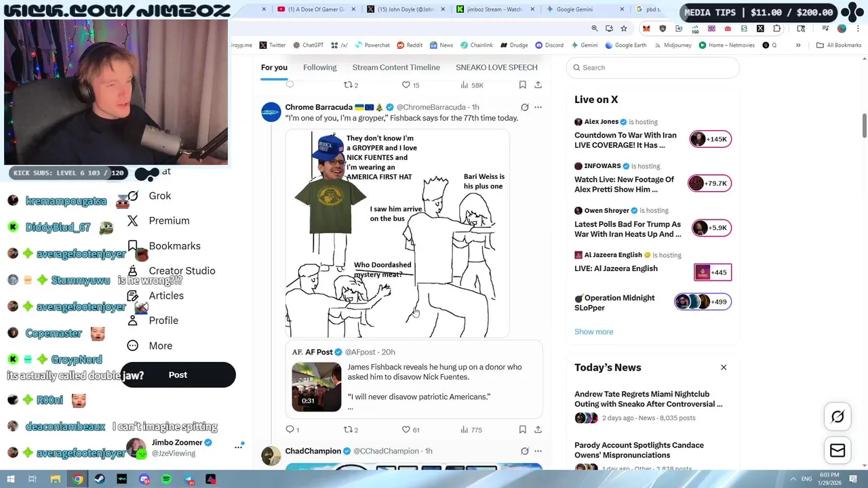Open Midjourney bookmark
868x488 pixels.
(x=672, y=45)
